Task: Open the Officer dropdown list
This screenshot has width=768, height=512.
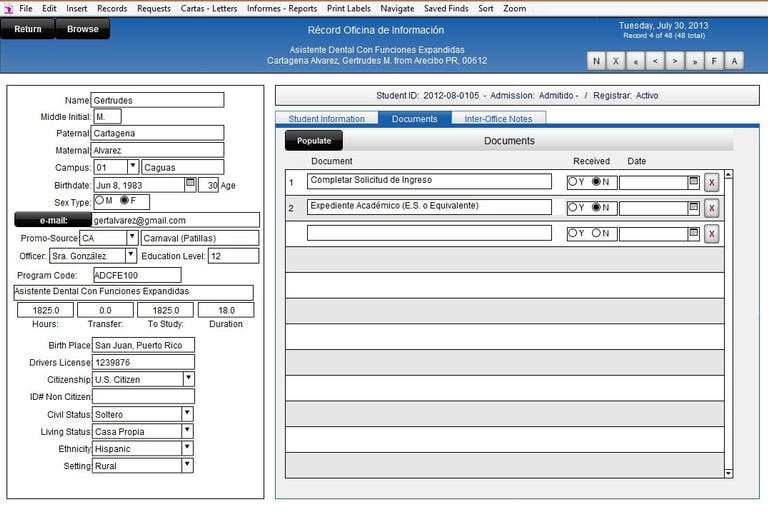Action: click(x=131, y=255)
